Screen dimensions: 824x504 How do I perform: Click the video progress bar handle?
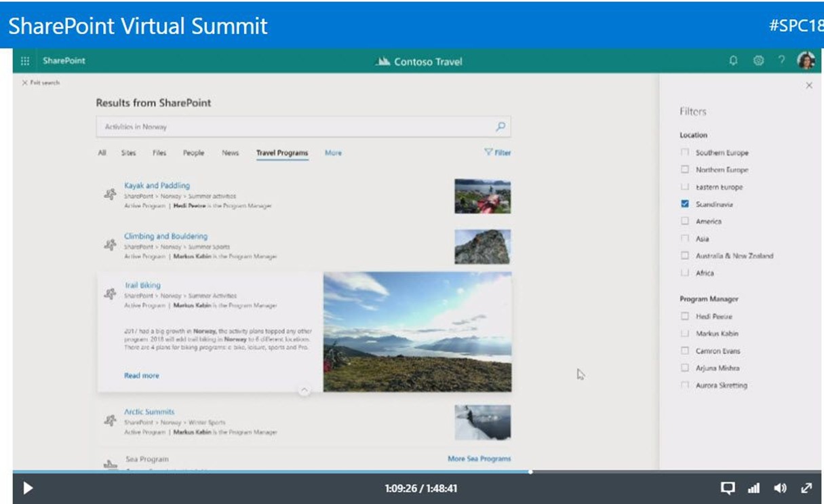point(530,471)
